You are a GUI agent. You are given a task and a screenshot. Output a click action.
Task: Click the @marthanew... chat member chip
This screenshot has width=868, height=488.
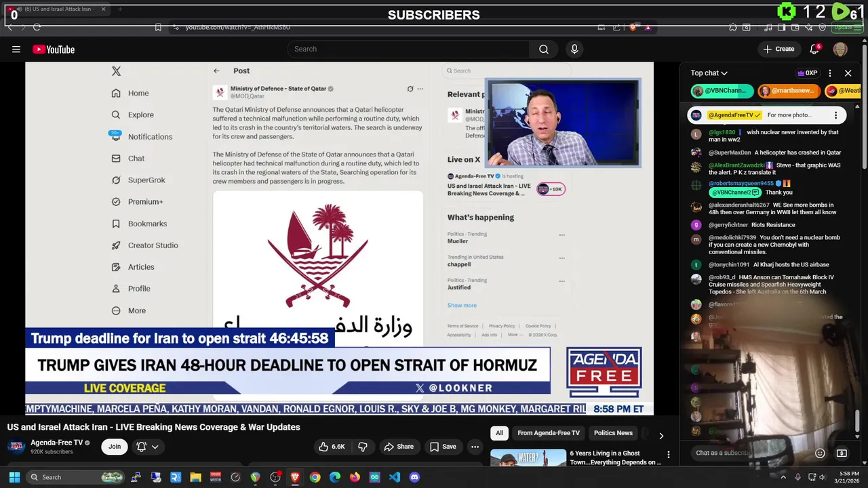click(789, 91)
